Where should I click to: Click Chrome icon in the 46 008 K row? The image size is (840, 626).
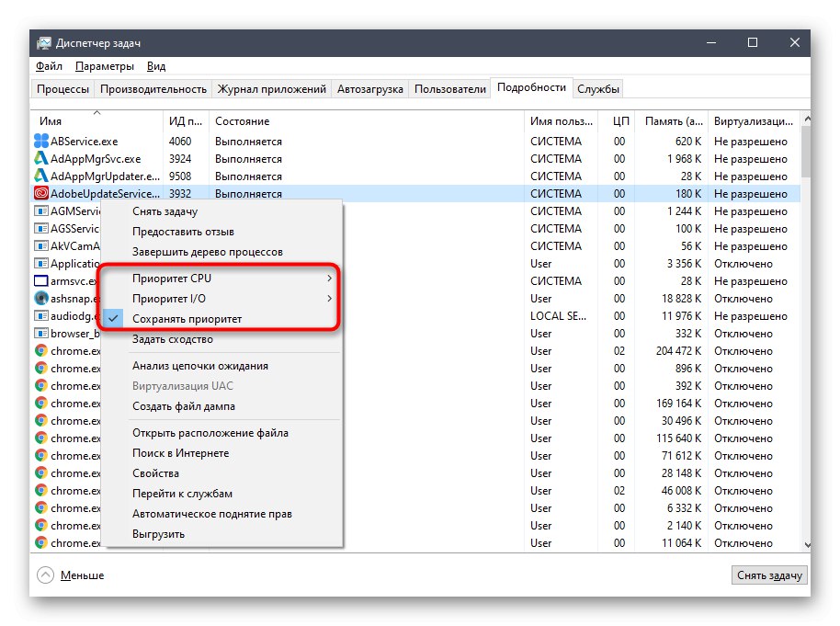coord(41,490)
